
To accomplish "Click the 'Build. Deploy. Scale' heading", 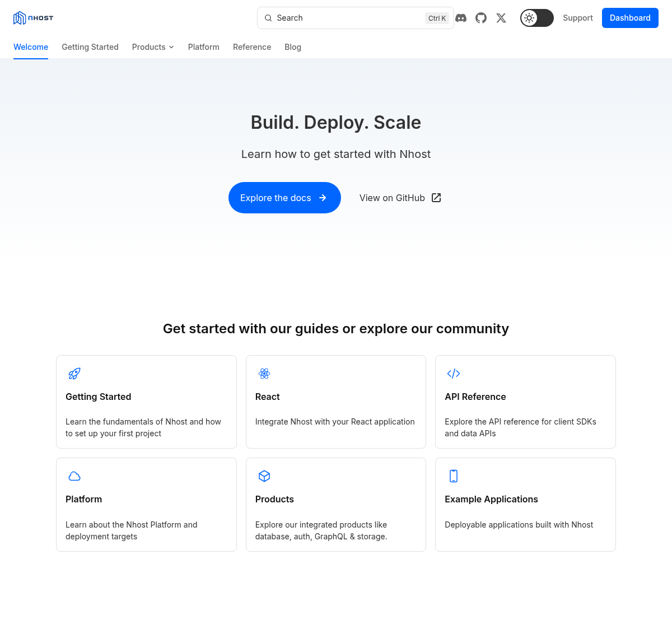I will coord(336,122).
